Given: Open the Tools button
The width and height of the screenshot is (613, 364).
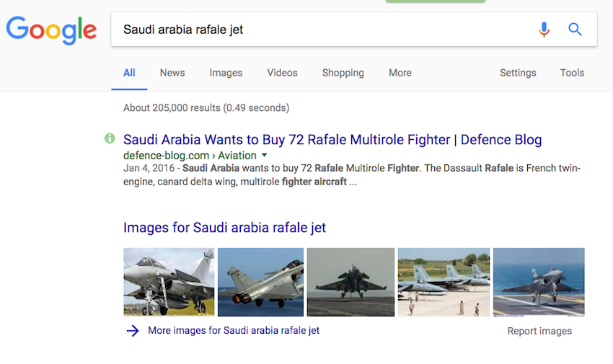Looking at the screenshot, I should click(572, 73).
